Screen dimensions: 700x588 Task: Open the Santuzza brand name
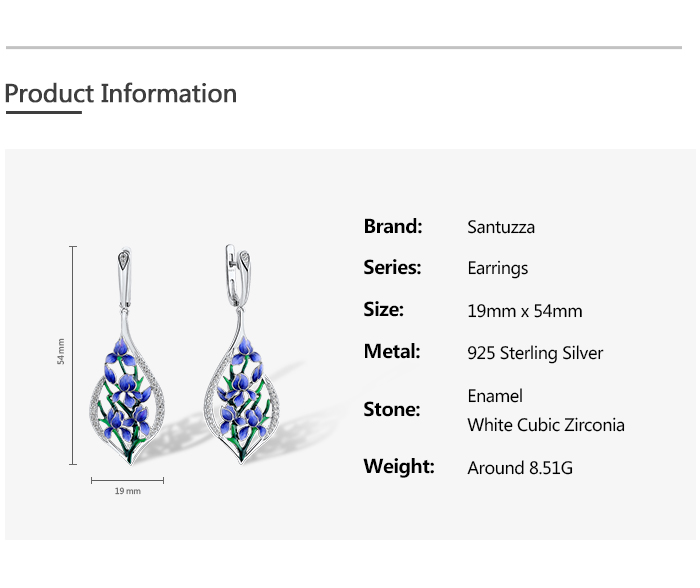501,227
